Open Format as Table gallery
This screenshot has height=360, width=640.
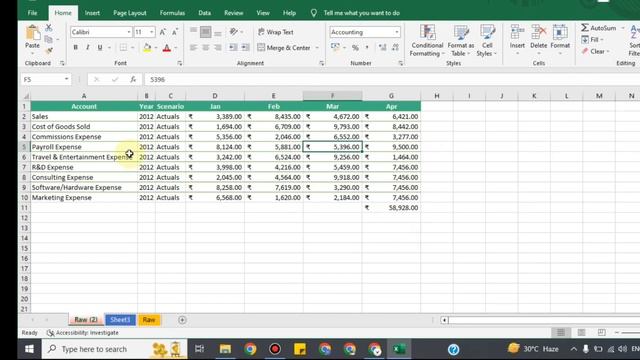(x=461, y=40)
